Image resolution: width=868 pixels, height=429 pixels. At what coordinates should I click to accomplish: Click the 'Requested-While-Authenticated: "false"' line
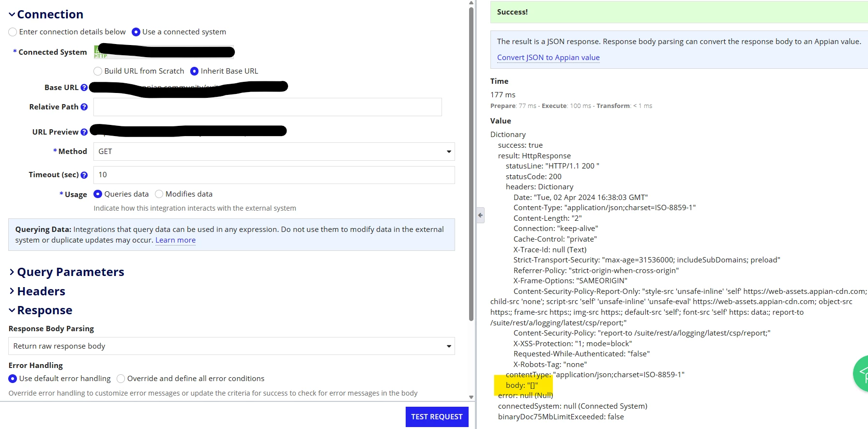point(581,354)
